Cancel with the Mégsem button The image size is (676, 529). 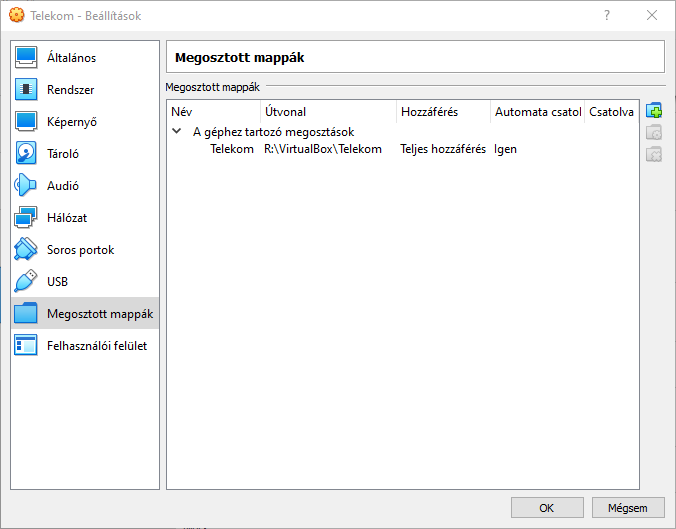point(628,508)
